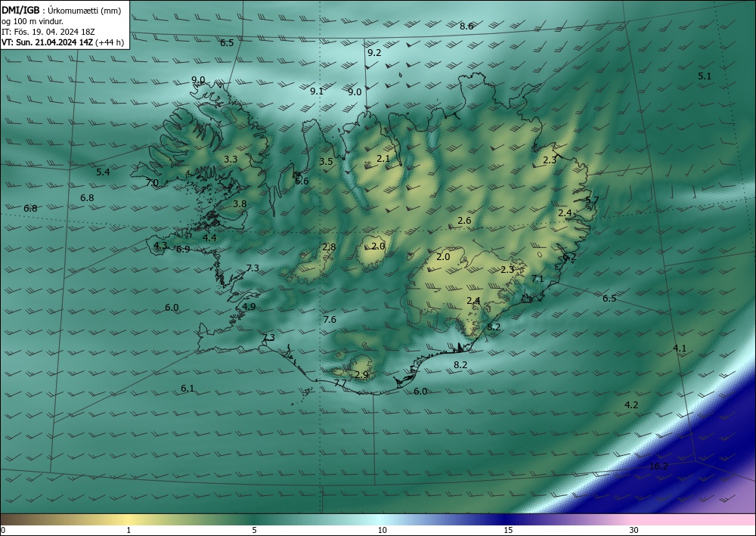Select the 'IT: Fös. 19. 04. 2024 18Z' line
The image size is (756, 536).
48,32
